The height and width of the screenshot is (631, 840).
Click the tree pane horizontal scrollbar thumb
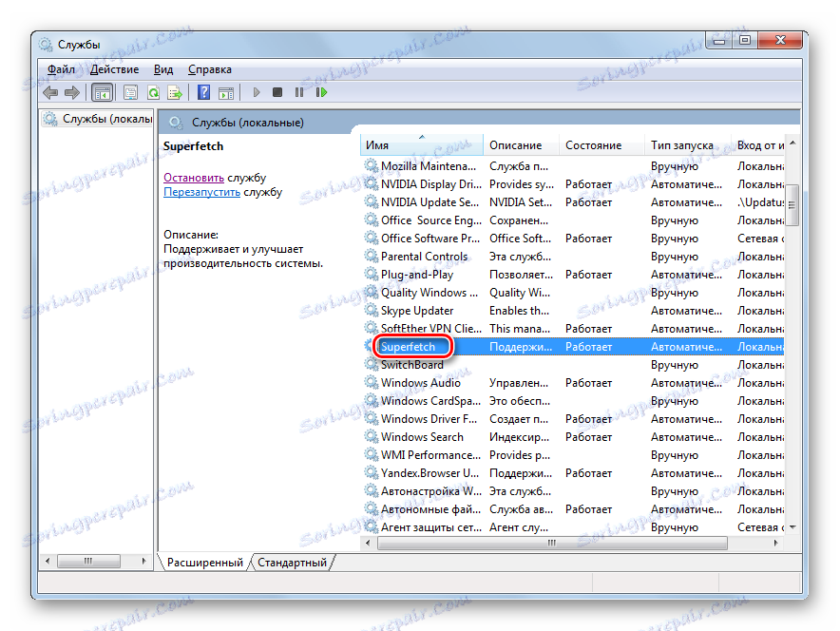click(88, 561)
